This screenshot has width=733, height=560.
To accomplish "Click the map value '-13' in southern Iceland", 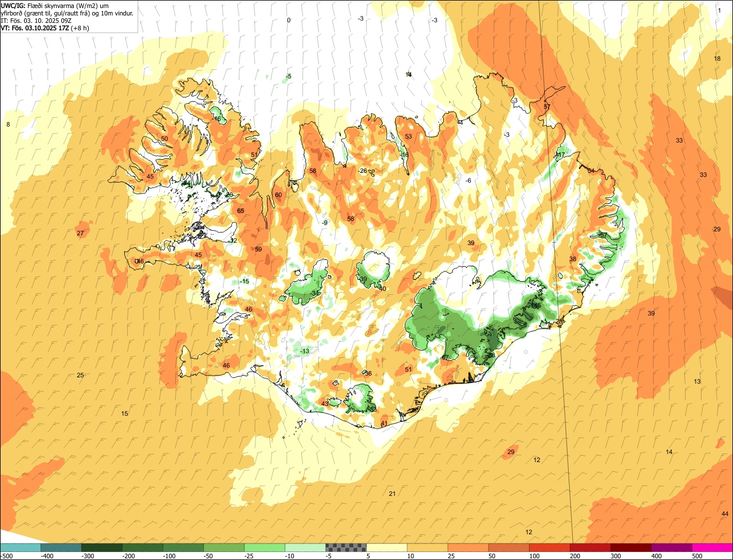I will [x=305, y=351].
